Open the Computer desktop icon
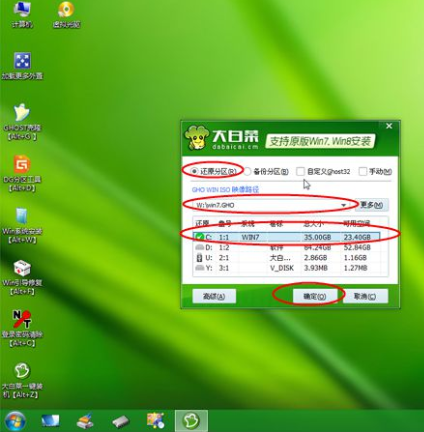Viewport: 424px width, 432px height. (x=22, y=14)
